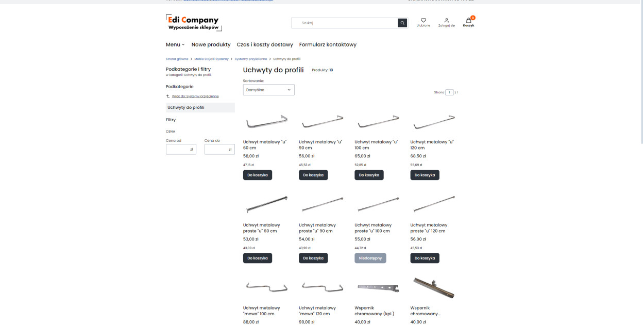Viewport: 644px width, 325px height.
Task: Open the shopping cart icon
Action: 469,20
